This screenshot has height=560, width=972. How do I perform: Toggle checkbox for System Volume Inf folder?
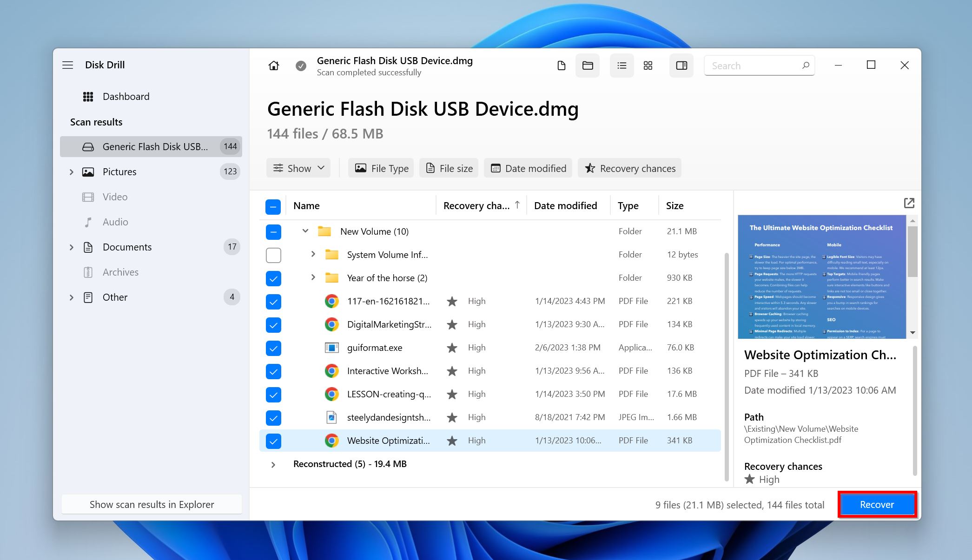(274, 254)
